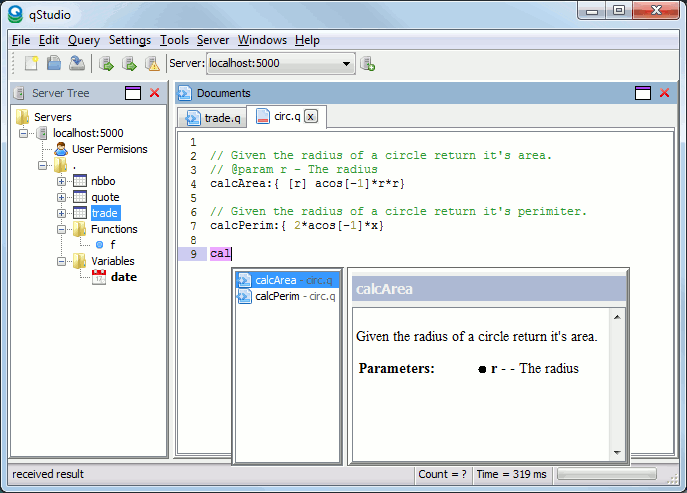The height and width of the screenshot is (493, 687).
Task: Maximize the Documents panel
Action: pos(643,93)
